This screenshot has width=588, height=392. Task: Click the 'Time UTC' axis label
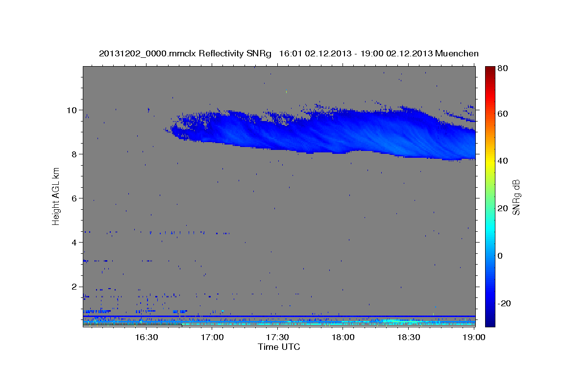coord(279,347)
